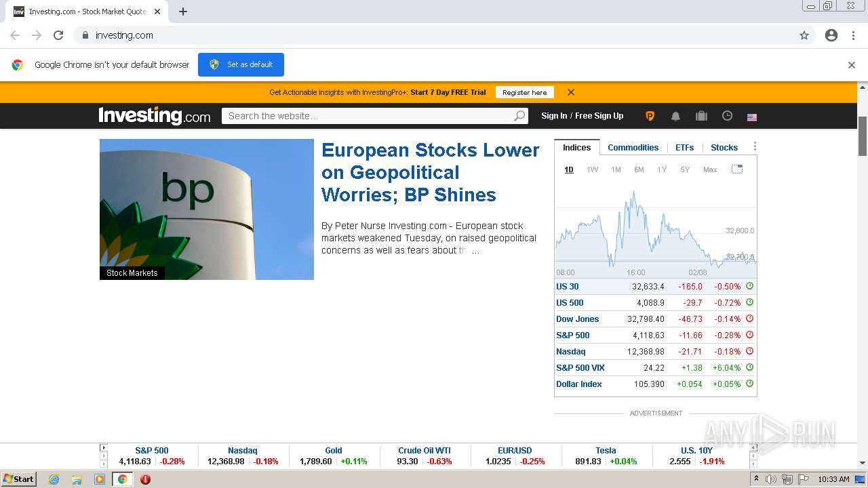Close the InvestingPro+ promo banner
Screen dimensions: 868x488
coord(571,92)
